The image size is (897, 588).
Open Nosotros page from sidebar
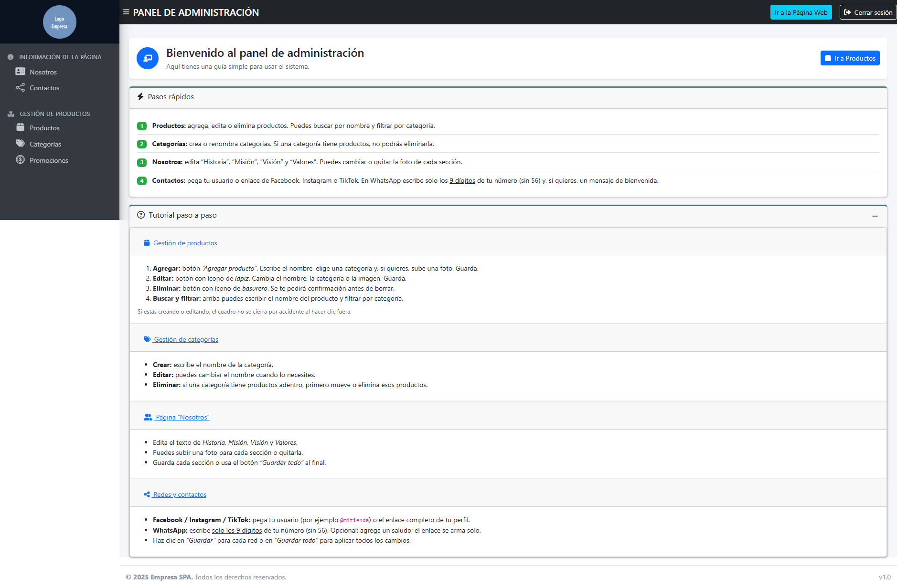[43, 72]
